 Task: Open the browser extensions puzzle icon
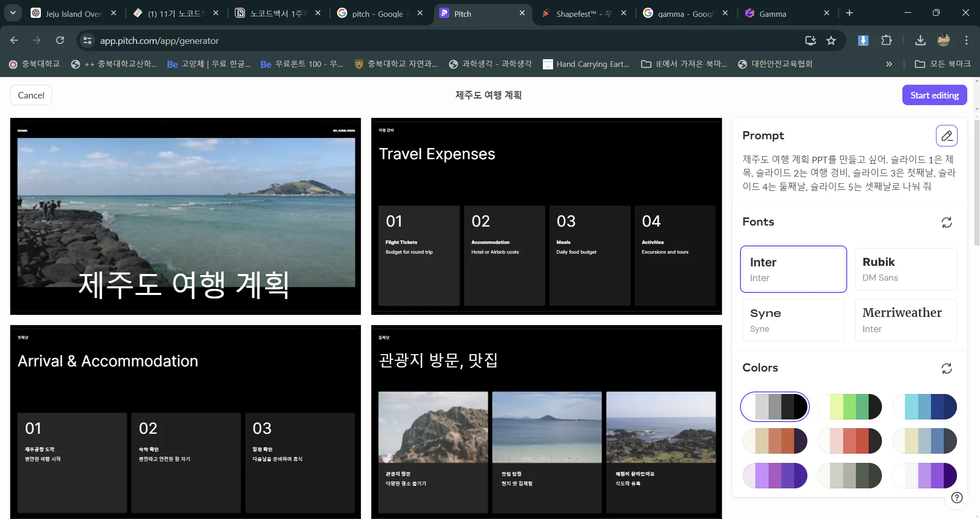coord(887,41)
